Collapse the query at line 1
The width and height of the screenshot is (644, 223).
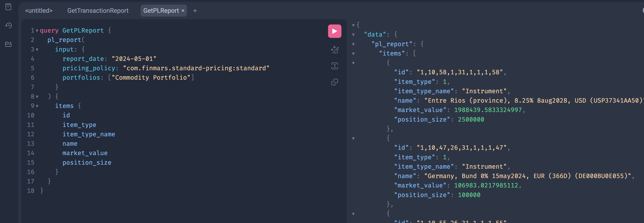coord(37,31)
